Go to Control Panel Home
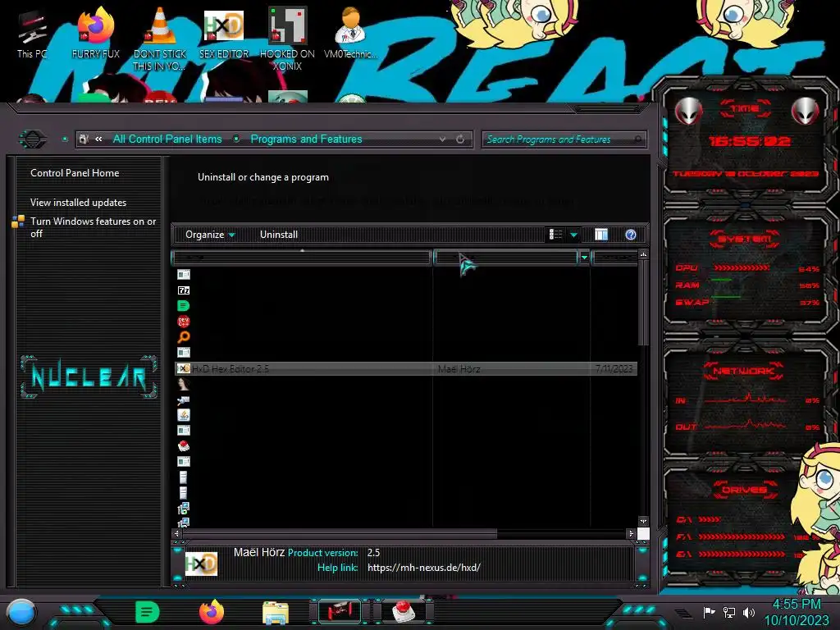Viewport: 840px width, 630px height. (75, 173)
